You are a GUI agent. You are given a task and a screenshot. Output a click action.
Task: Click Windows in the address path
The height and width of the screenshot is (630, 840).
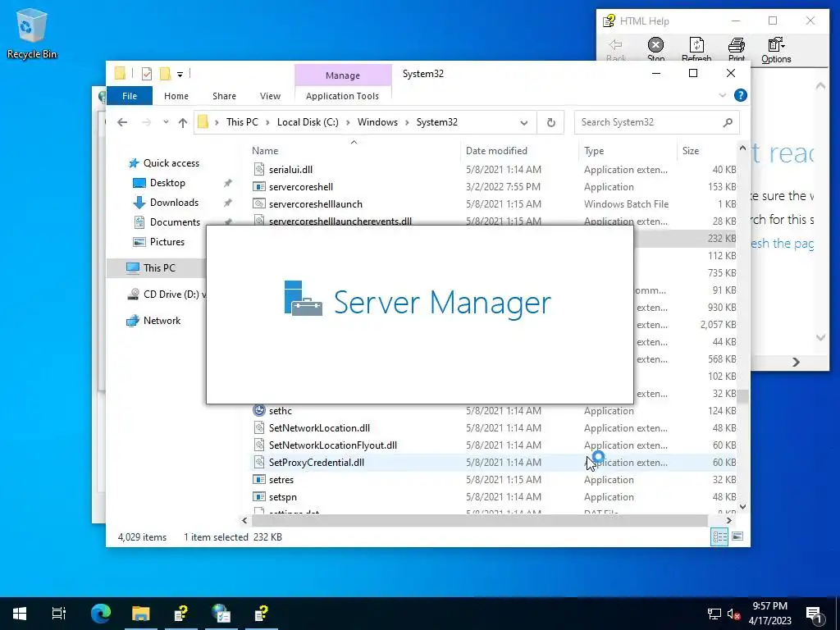point(377,122)
